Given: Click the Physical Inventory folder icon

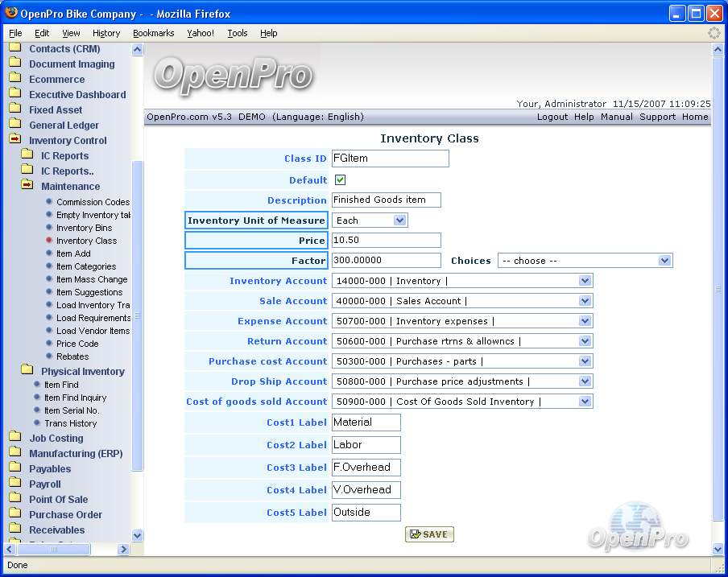Looking at the screenshot, I should (x=27, y=371).
